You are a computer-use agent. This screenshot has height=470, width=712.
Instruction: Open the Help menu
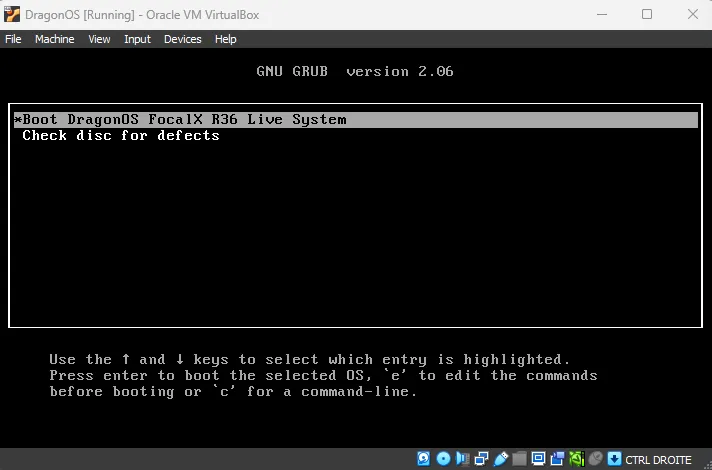[225, 39]
